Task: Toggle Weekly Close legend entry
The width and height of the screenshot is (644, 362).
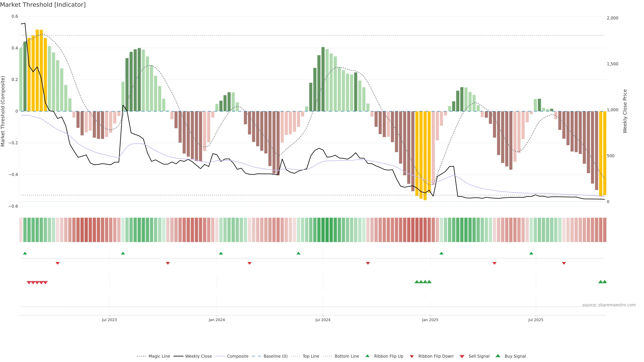Action: click(x=198, y=356)
